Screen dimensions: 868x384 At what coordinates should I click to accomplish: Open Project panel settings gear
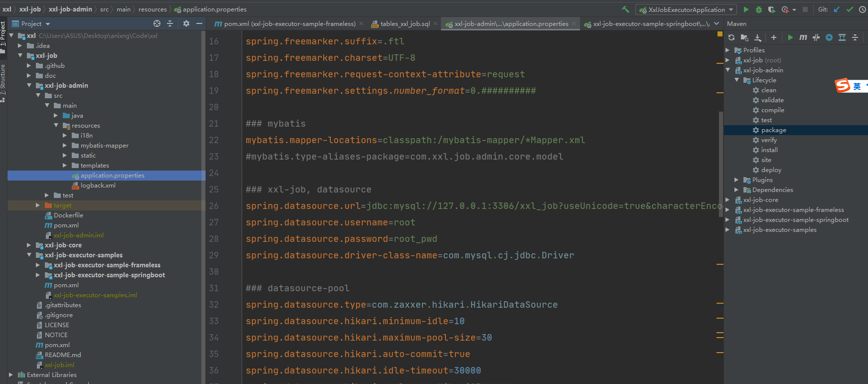(x=186, y=23)
